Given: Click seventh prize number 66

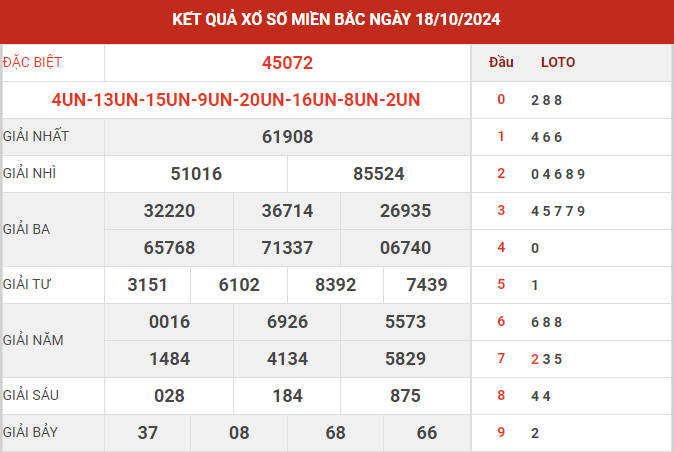Looking at the screenshot, I should pyautogui.click(x=427, y=432).
